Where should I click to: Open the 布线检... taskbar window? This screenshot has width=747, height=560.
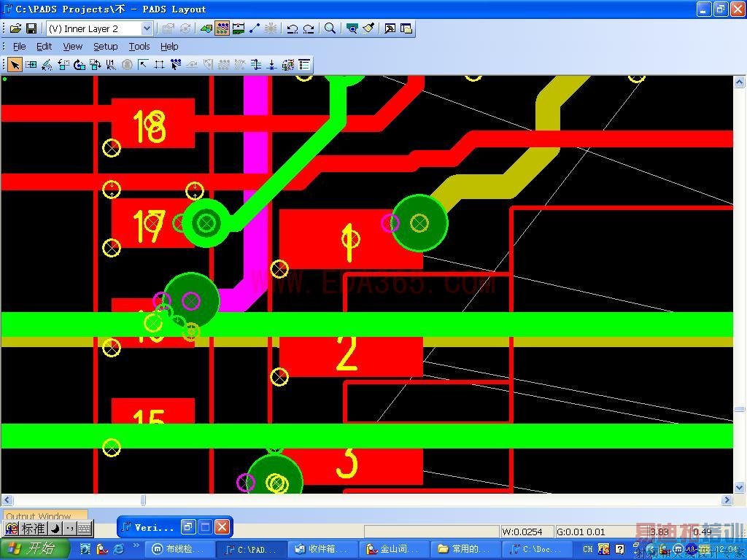(x=179, y=549)
